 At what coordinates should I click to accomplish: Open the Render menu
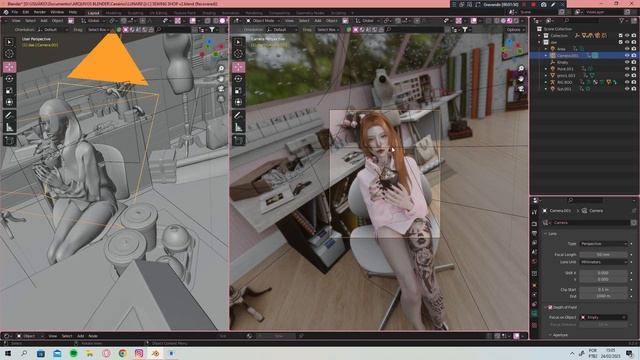[x=40, y=12]
